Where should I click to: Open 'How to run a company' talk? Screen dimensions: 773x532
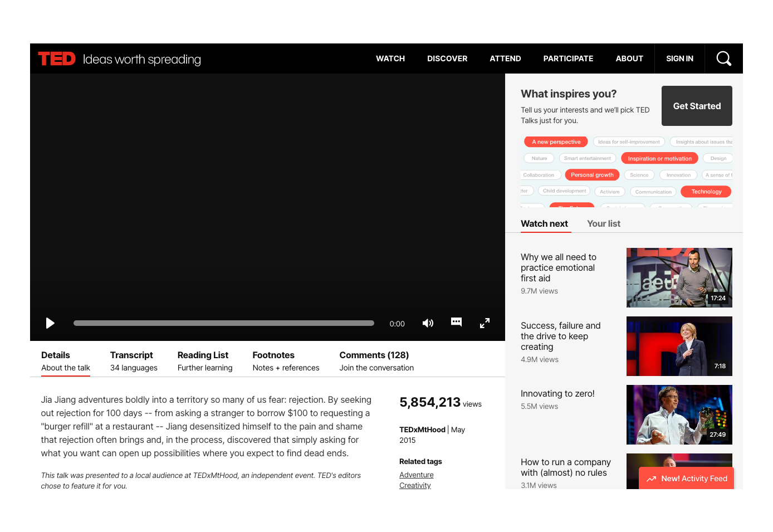coord(566,467)
